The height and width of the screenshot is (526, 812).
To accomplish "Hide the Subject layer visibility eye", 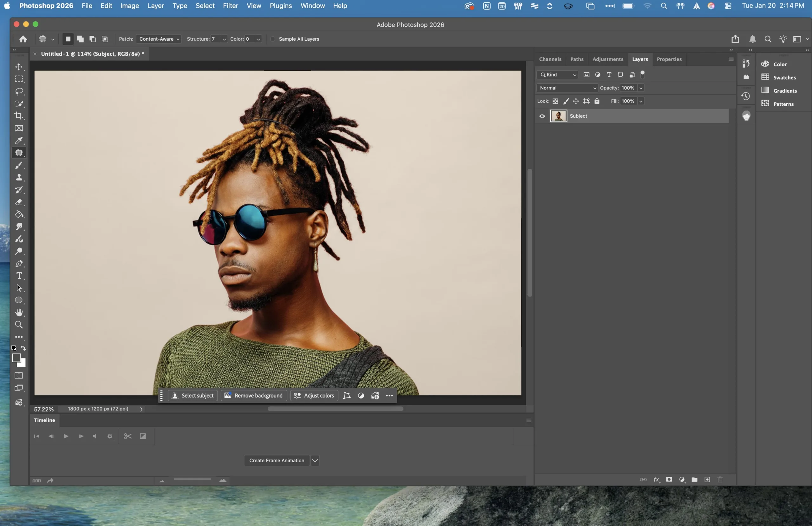I will 542,116.
